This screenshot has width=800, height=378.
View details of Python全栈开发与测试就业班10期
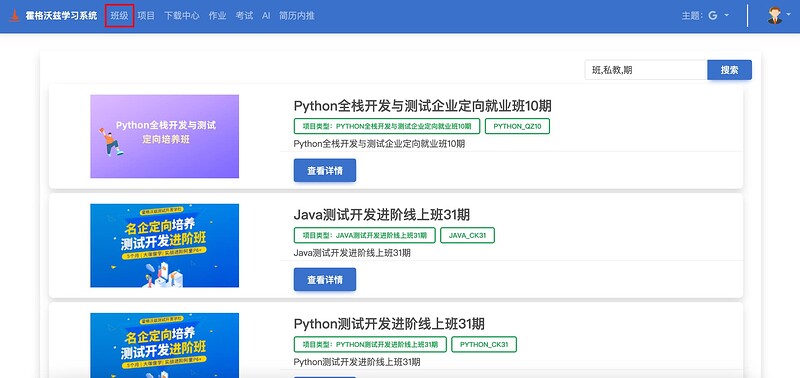click(324, 170)
